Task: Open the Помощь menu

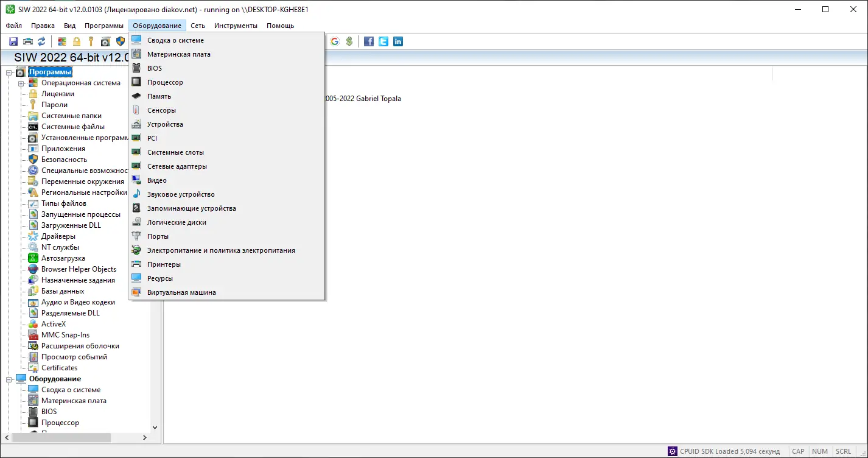Action: tap(280, 26)
